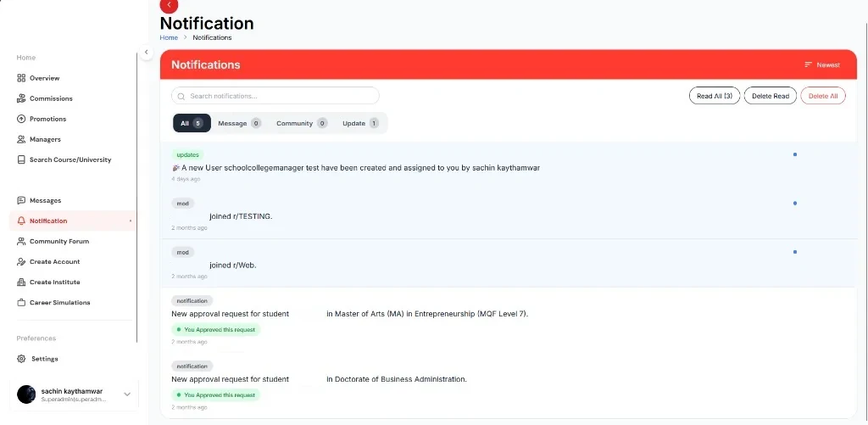This screenshot has height=425, width=868.
Task: Open the joined r/TESTING notification
Action: tap(509, 215)
